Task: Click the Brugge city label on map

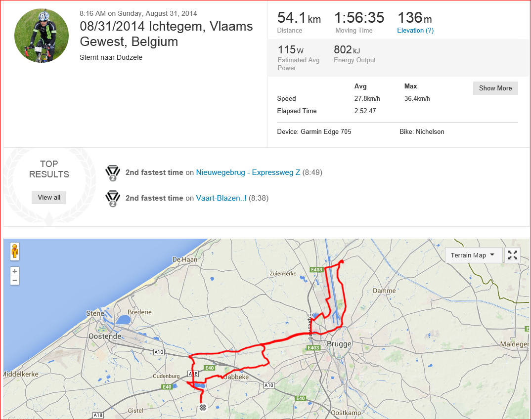Action: click(339, 344)
